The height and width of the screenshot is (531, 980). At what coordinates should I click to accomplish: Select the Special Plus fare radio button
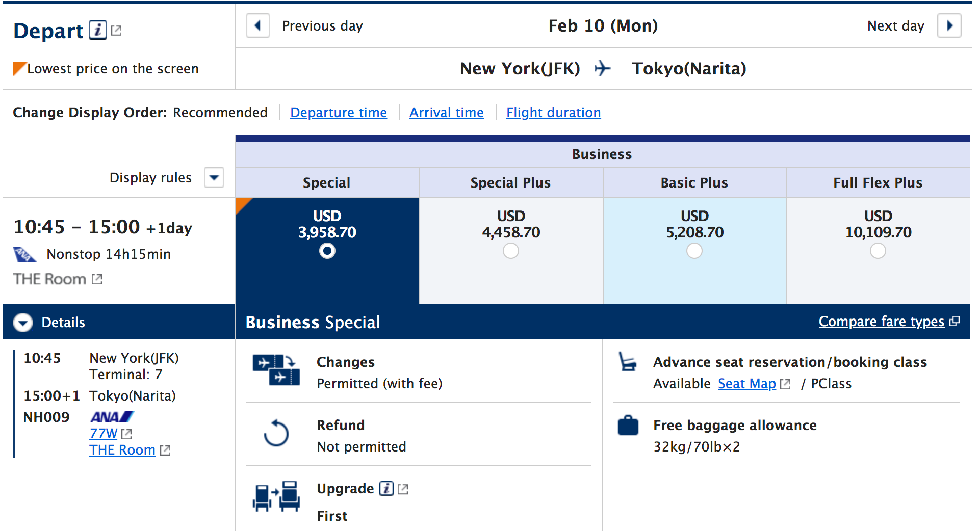(x=511, y=251)
